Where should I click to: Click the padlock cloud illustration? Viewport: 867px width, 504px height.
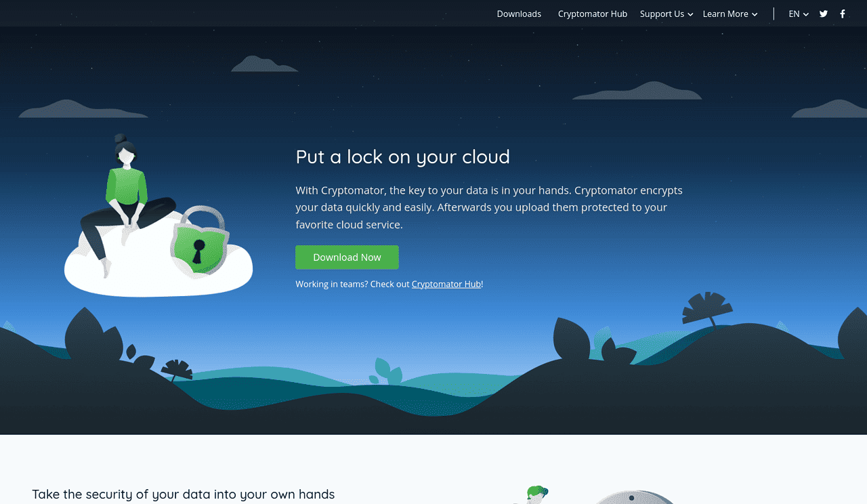click(x=158, y=215)
